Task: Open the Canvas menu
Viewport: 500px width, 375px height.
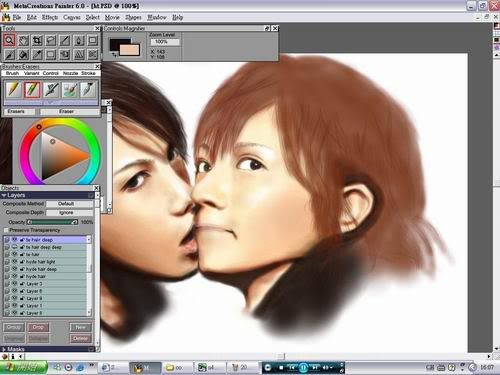Action: click(x=72, y=17)
